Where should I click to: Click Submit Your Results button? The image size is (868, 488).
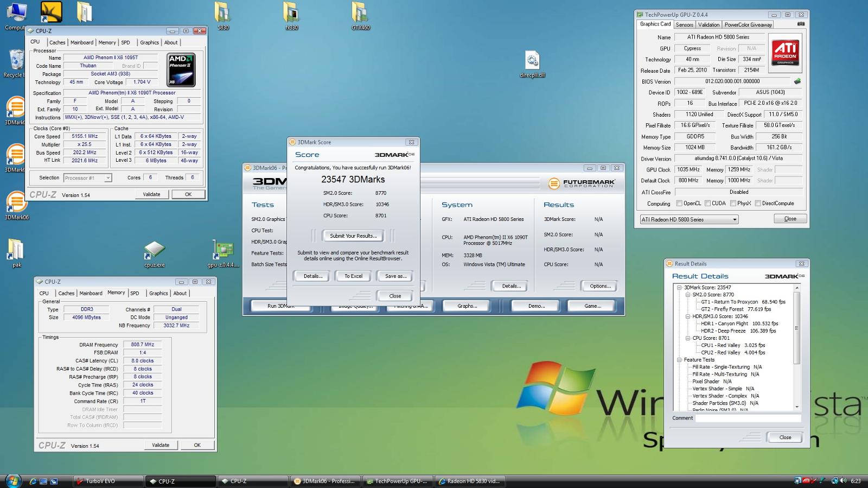click(x=353, y=236)
